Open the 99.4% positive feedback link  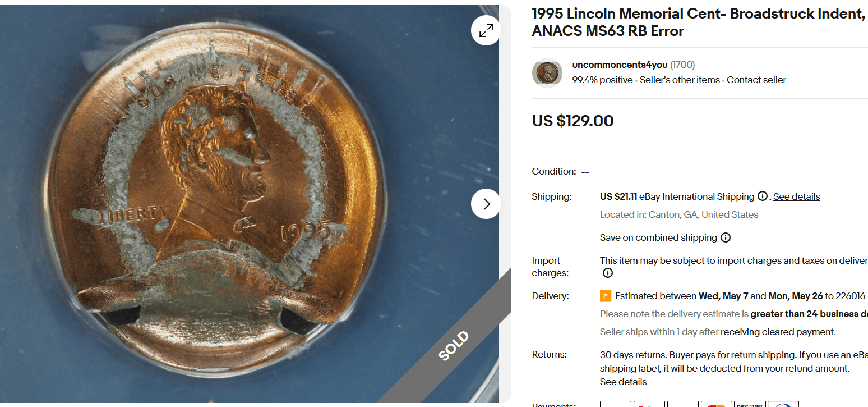click(602, 80)
